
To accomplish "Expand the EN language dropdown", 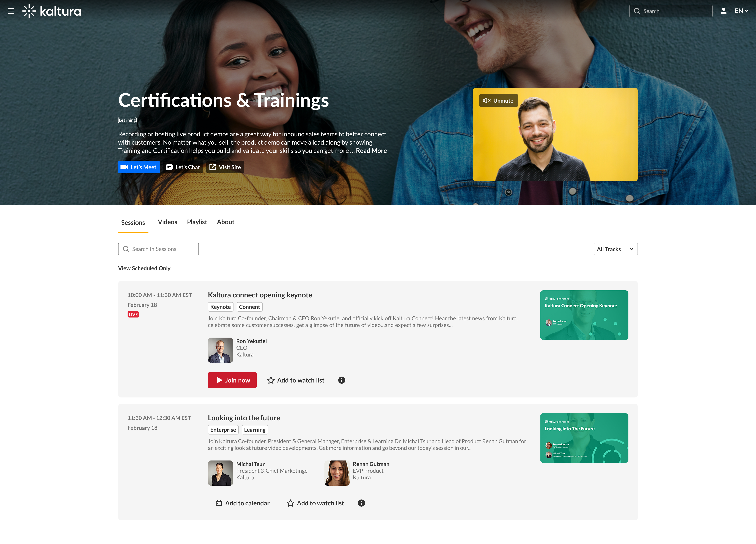I will [x=741, y=11].
